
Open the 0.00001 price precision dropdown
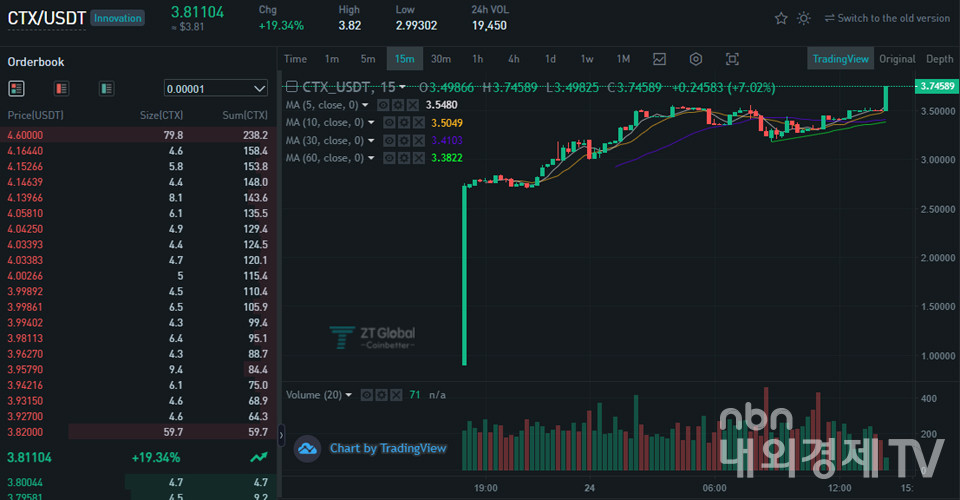[216, 89]
